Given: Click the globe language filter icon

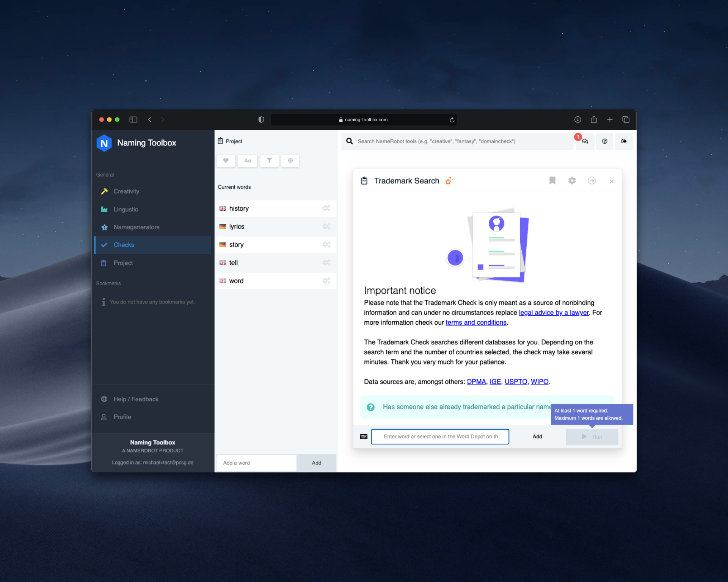Looking at the screenshot, I should [290, 161].
